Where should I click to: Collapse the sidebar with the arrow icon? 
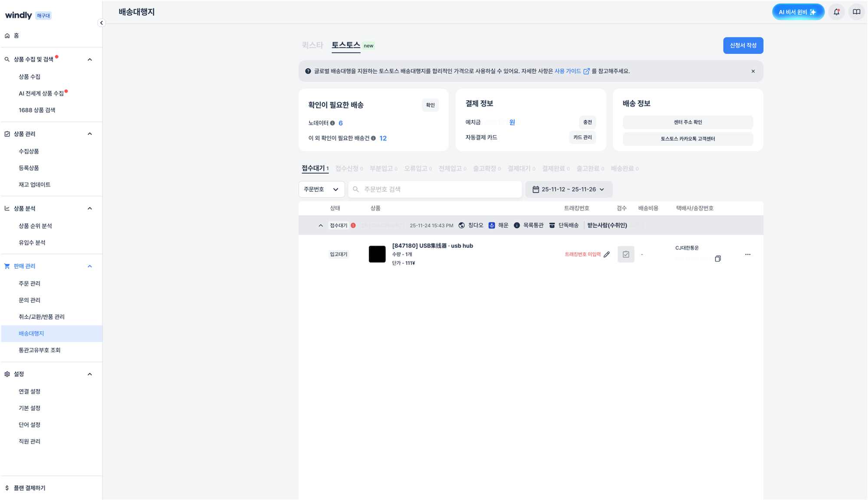(x=102, y=23)
